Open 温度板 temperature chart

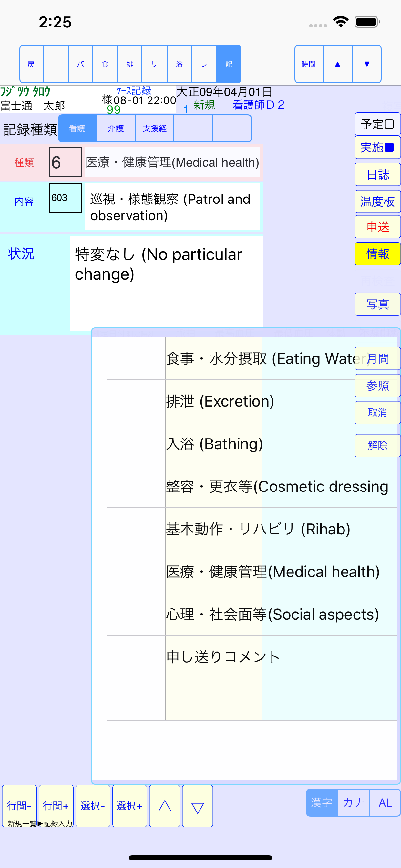(x=377, y=201)
